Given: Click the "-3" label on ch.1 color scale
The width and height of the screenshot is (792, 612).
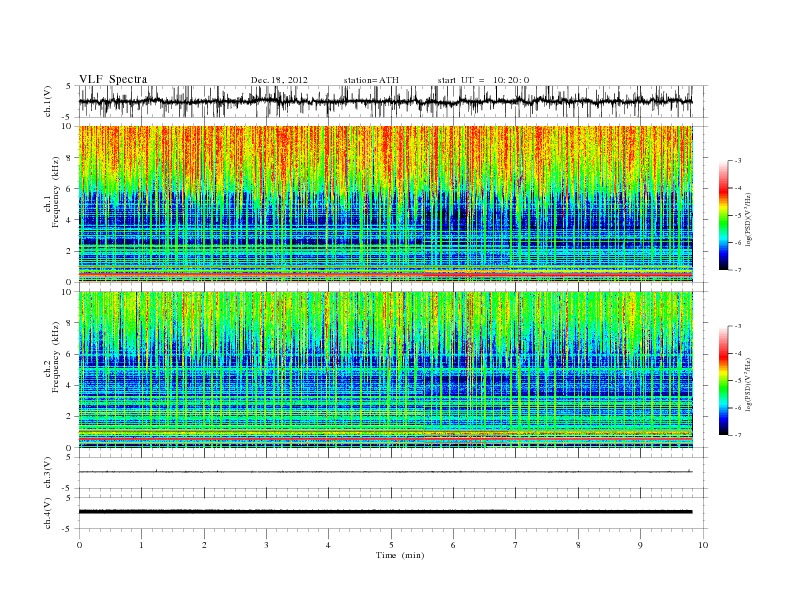Looking at the screenshot, I should tap(737, 161).
